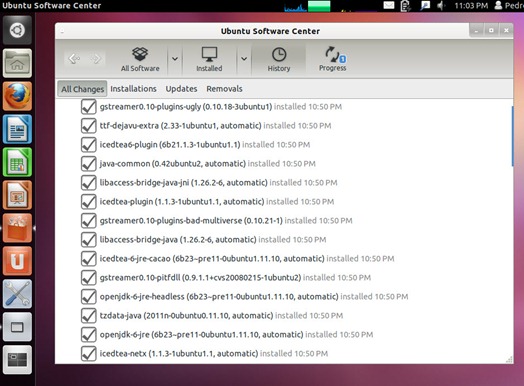524x386 pixels.
Task: Launch LibreOffice Calc from launcher
Action: pos(17,162)
